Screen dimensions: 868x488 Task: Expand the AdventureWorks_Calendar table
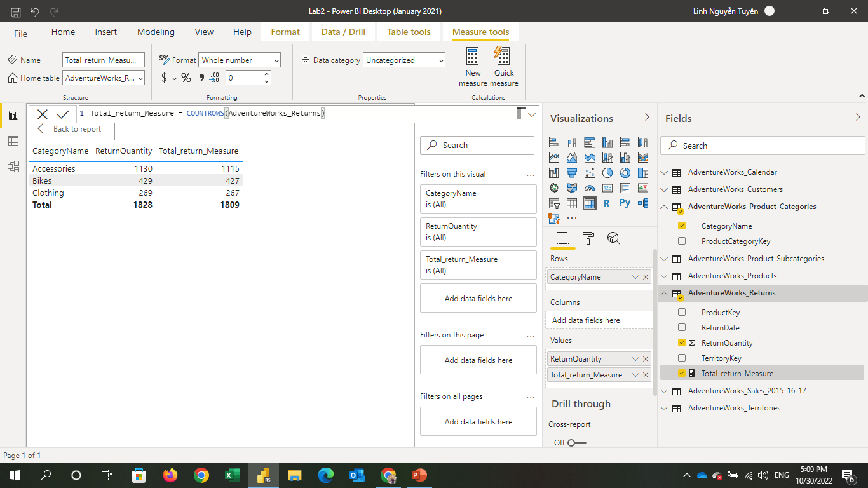665,172
